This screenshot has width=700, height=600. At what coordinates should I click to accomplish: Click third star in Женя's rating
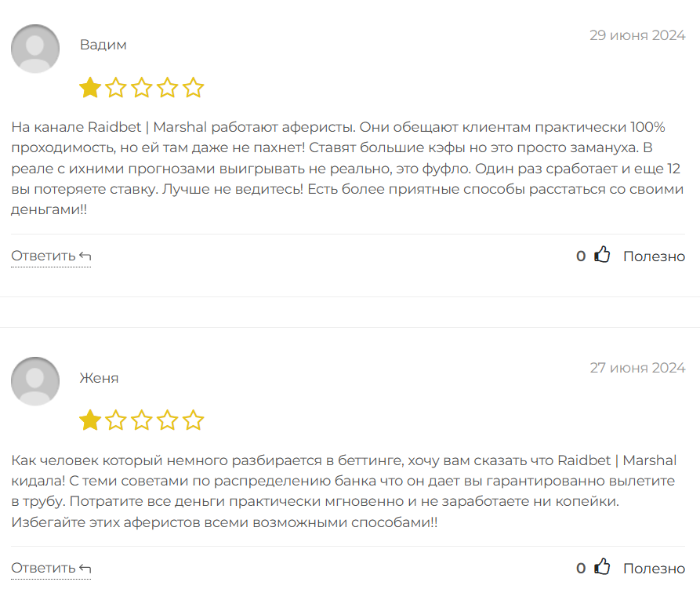point(142,420)
